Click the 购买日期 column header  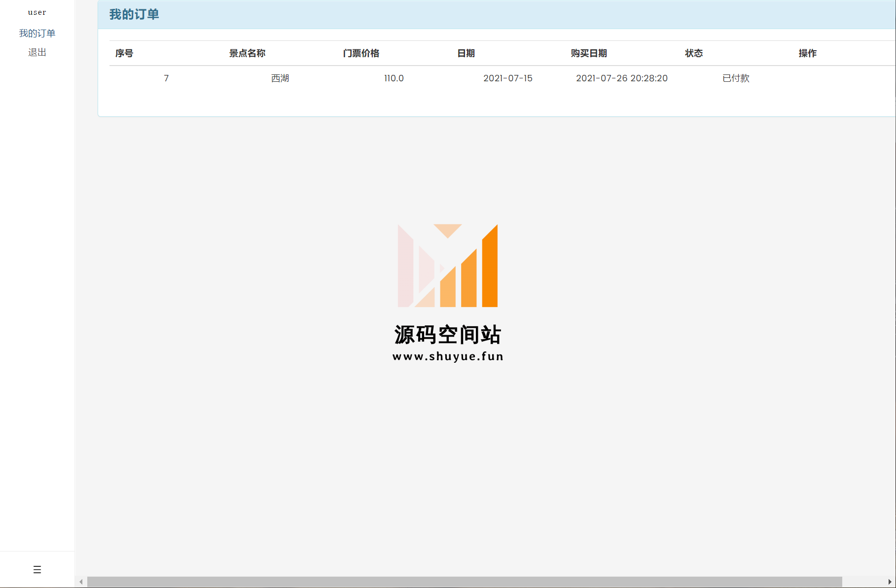[589, 53]
